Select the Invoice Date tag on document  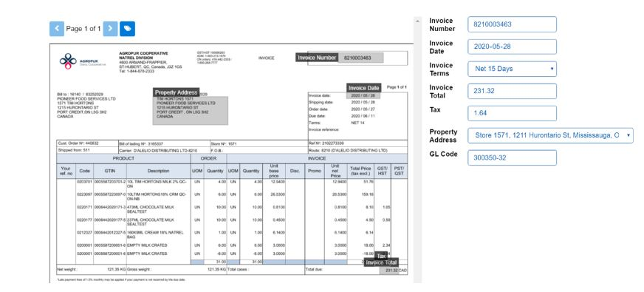(x=363, y=88)
